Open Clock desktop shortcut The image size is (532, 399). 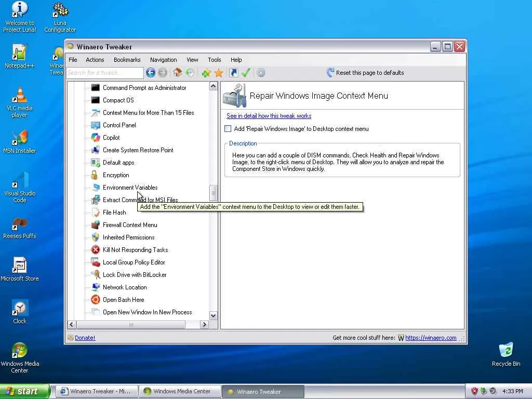coord(19,312)
